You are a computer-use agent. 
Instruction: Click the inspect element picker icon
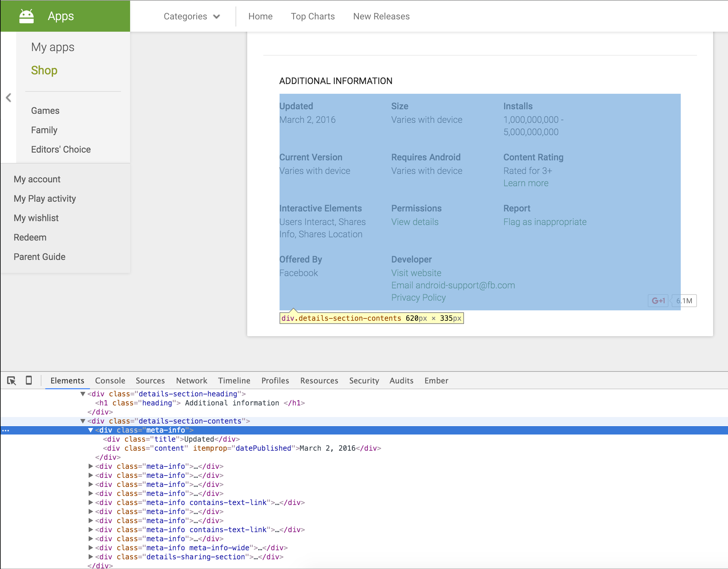[x=12, y=381]
